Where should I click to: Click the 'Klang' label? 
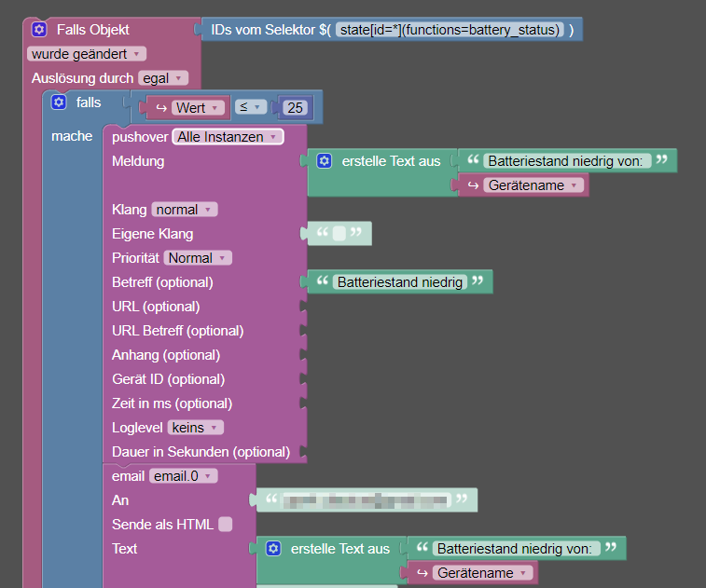point(130,210)
